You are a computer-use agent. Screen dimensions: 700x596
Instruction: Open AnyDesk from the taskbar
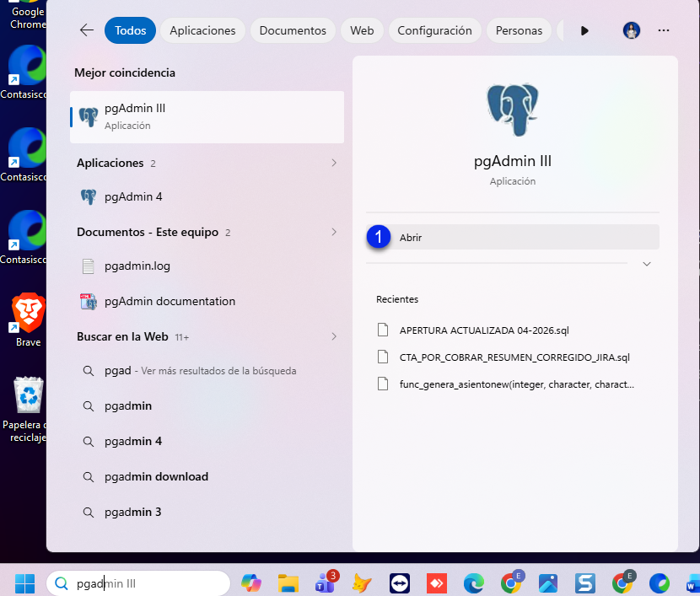pos(437,583)
